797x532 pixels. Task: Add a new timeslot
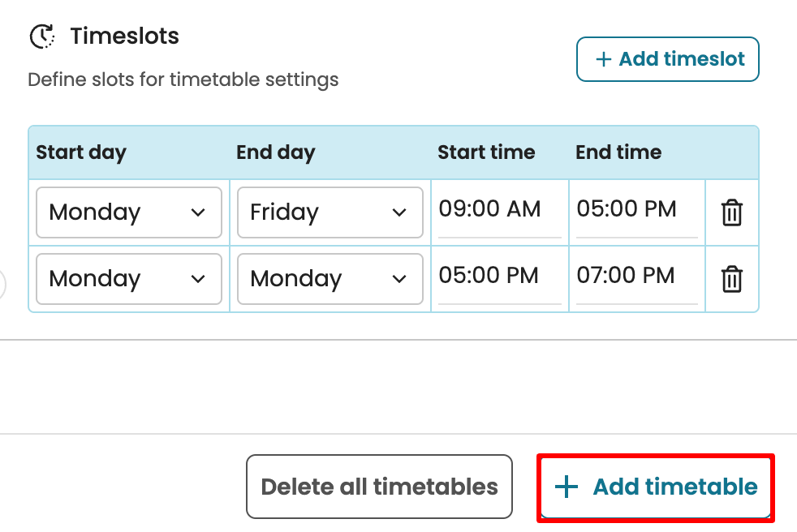[668, 59]
